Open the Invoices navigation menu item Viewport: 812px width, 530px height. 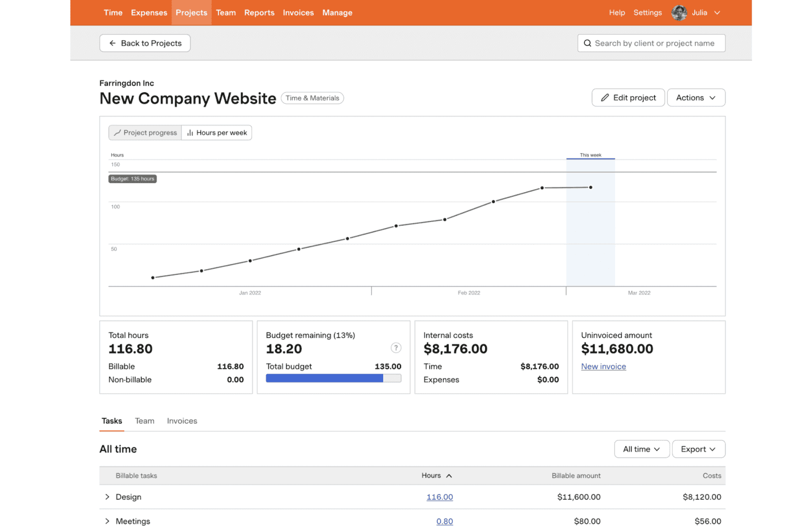point(298,13)
